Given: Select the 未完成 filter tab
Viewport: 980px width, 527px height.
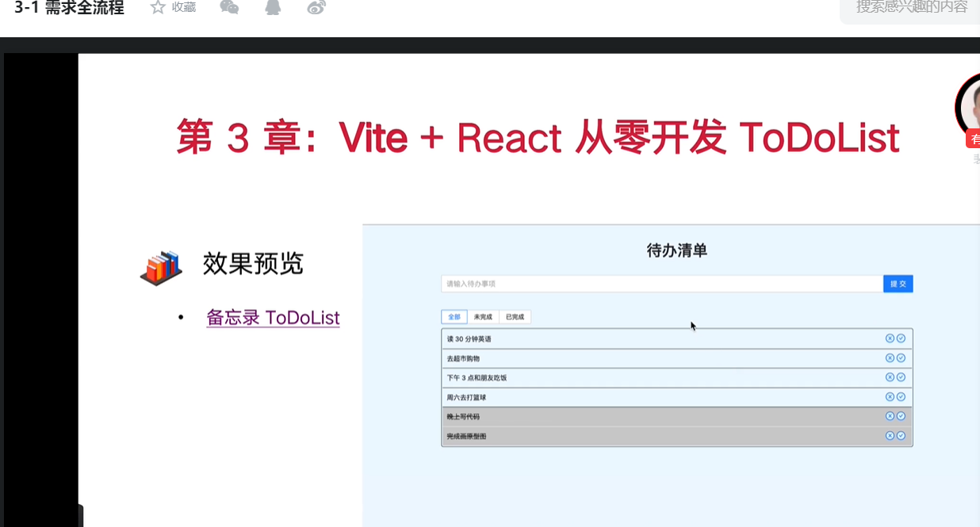Looking at the screenshot, I should point(483,317).
